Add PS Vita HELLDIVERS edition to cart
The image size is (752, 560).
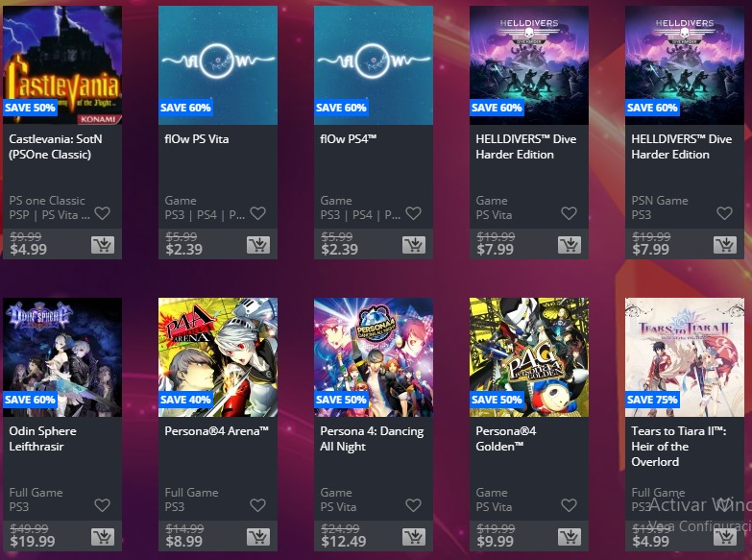click(570, 245)
